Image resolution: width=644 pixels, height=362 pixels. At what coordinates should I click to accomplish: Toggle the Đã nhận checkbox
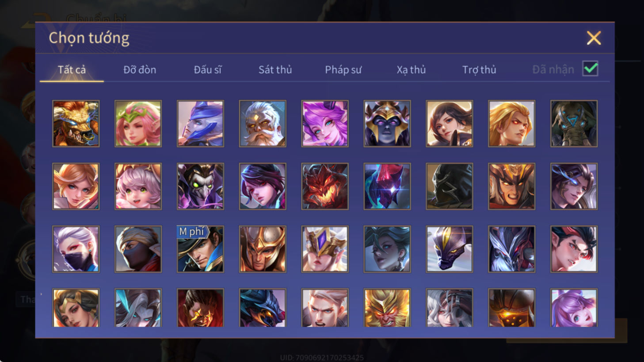click(x=591, y=69)
